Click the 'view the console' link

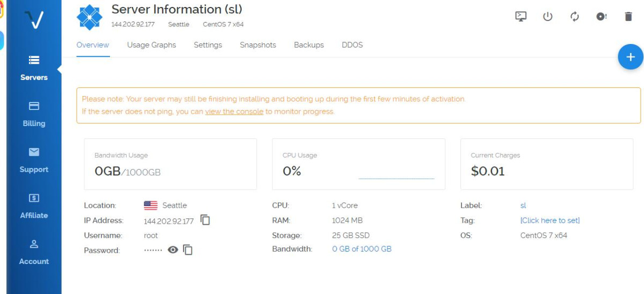tap(234, 112)
